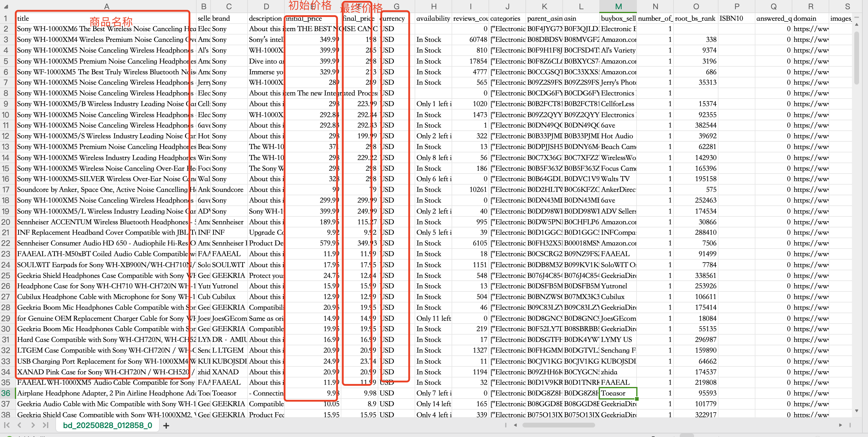Click buybox seller cell 'LYMY US'

[x=618, y=339]
